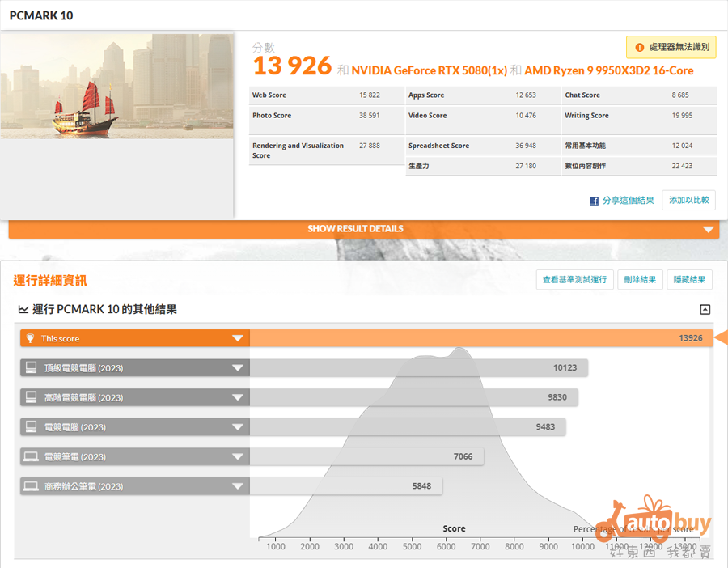Open the NVIDIA GeForce RTX 5080 link
Screen dimensions: 728x568
click(429, 70)
